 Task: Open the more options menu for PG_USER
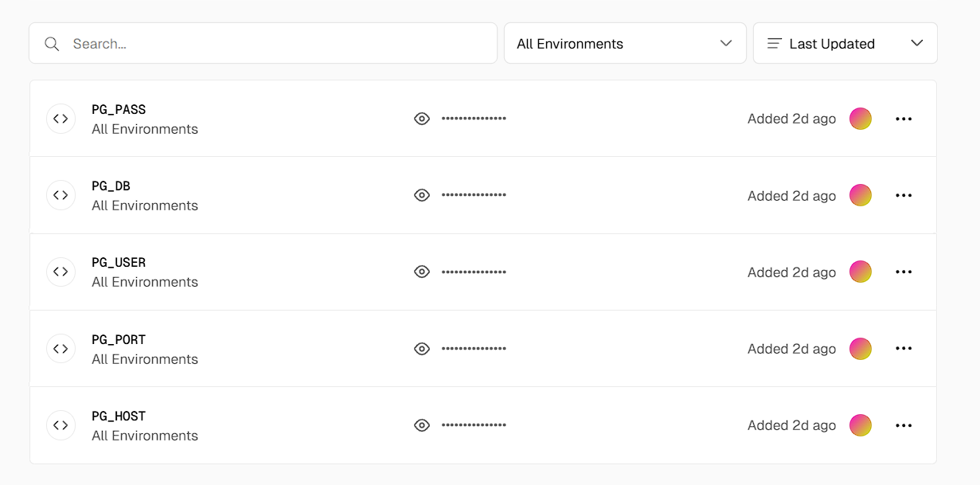coord(904,272)
